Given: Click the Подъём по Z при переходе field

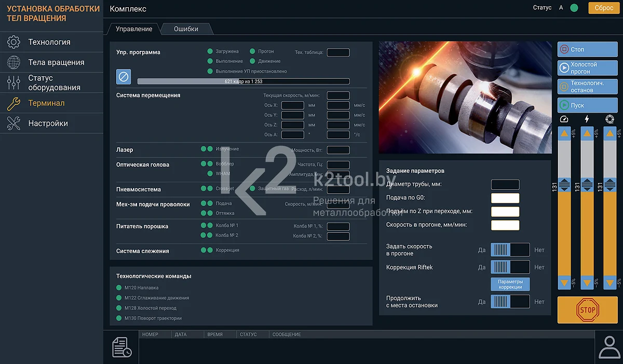Looking at the screenshot, I should tap(505, 212).
